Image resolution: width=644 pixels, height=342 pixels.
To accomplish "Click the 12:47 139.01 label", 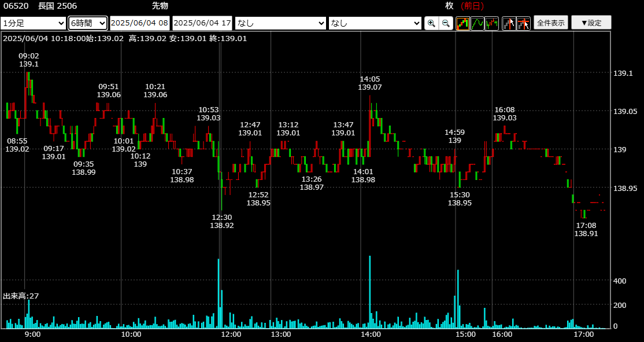I will (x=250, y=128).
